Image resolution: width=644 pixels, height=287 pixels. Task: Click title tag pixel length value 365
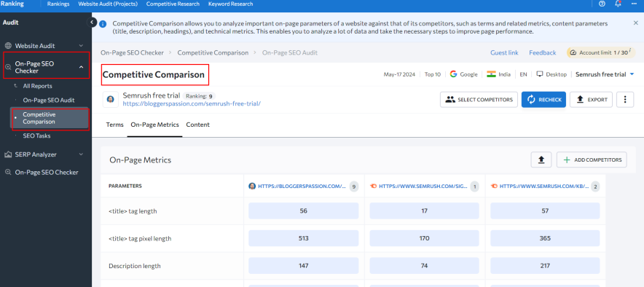545,238
